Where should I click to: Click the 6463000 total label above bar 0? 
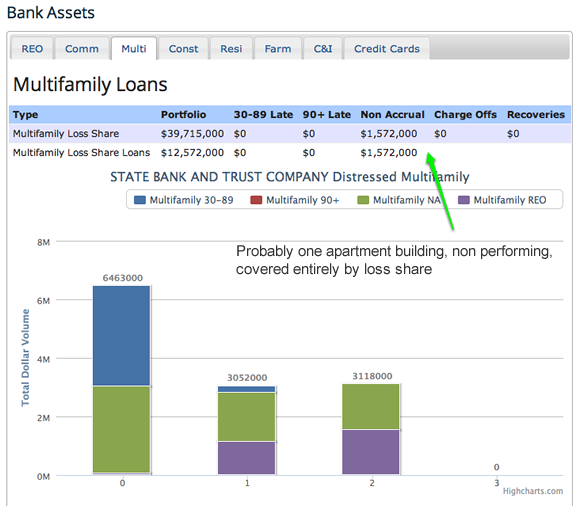click(x=122, y=278)
